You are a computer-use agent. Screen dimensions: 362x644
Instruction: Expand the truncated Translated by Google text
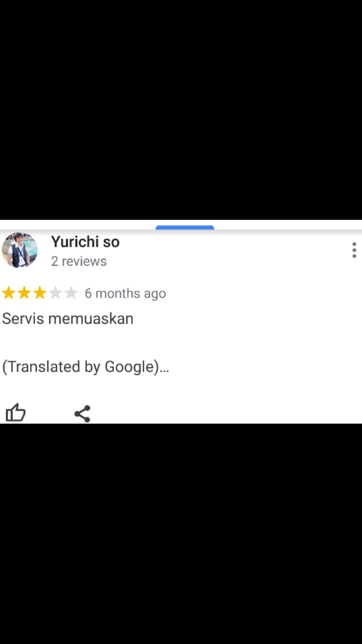(x=85, y=367)
